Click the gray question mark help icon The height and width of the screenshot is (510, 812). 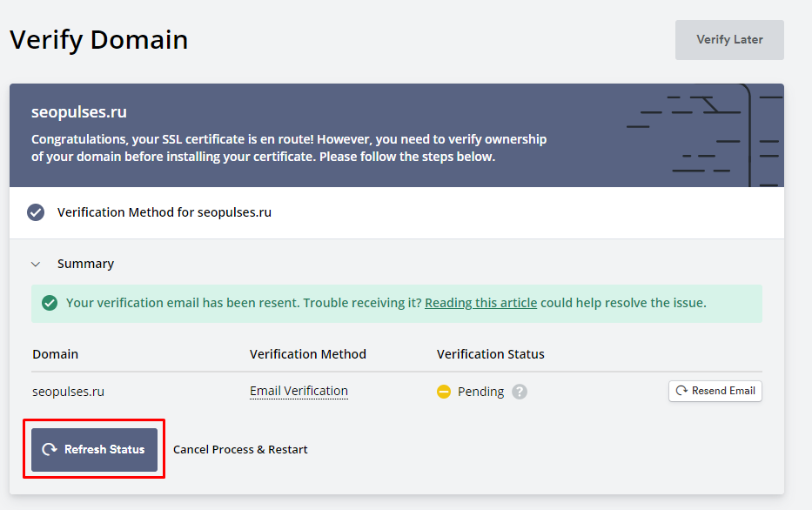point(520,392)
